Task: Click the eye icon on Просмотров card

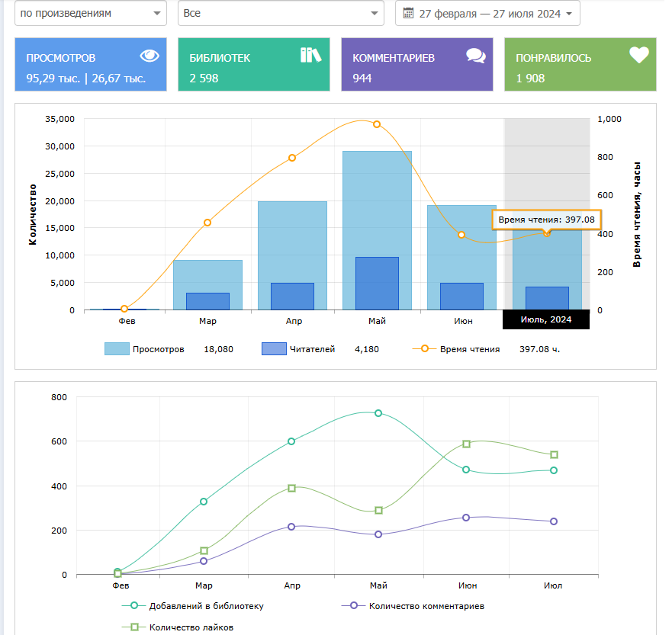Action: coord(150,56)
